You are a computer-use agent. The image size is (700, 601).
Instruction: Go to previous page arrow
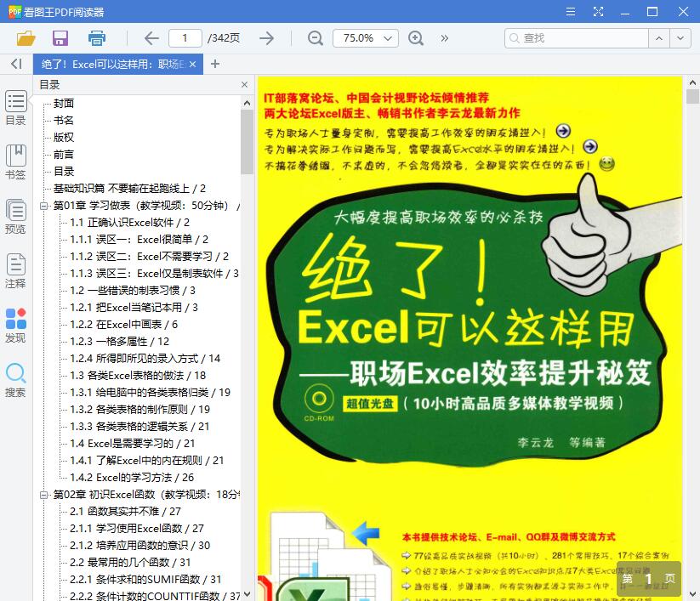click(x=151, y=38)
